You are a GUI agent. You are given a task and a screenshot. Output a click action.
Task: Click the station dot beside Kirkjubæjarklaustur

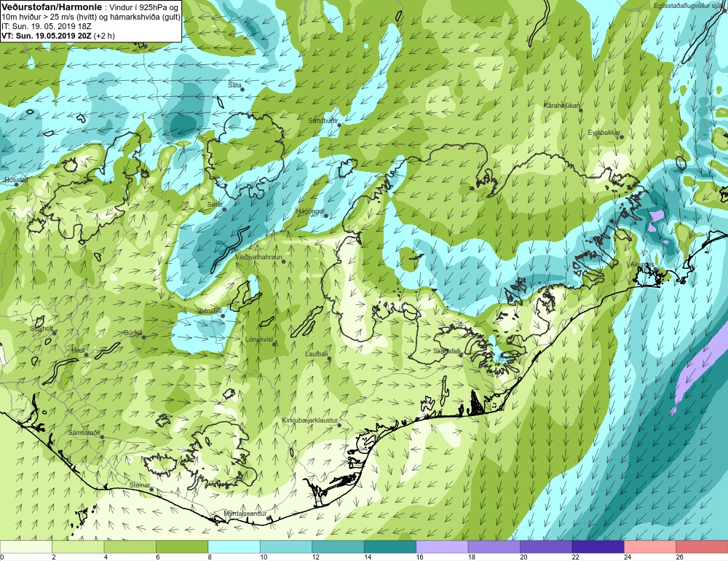tap(340, 425)
